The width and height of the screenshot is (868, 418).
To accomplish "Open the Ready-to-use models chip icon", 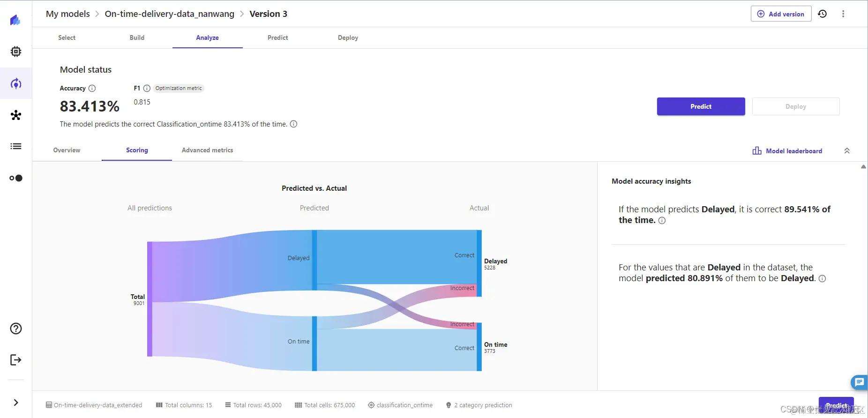I will tap(16, 52).
